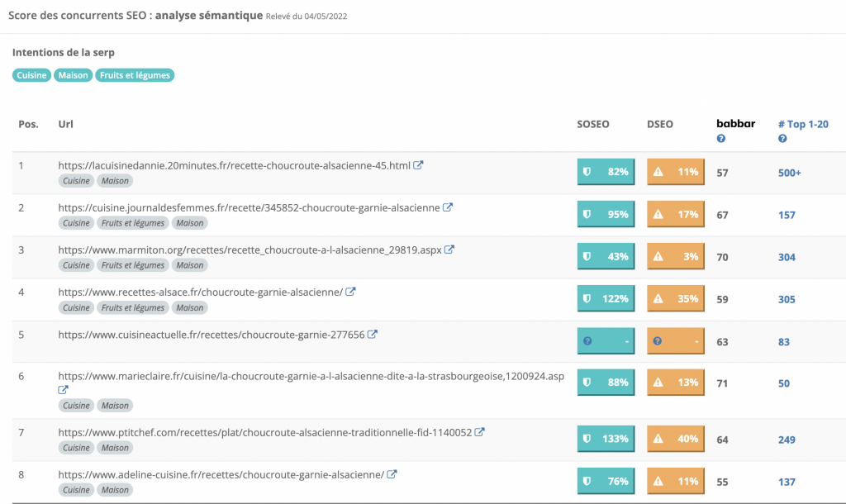Click the 13% DSEO score badge
846x504 pixels.
676,383
